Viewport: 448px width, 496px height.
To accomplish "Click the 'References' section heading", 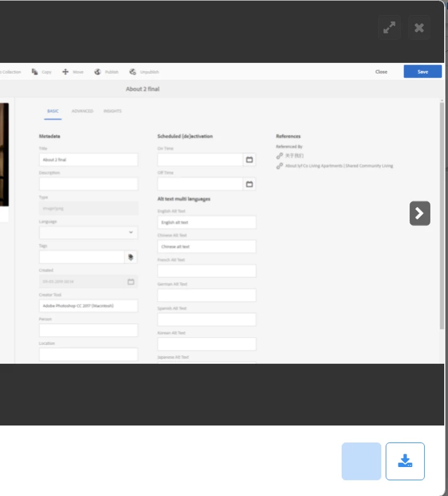I will pos(288,137).
